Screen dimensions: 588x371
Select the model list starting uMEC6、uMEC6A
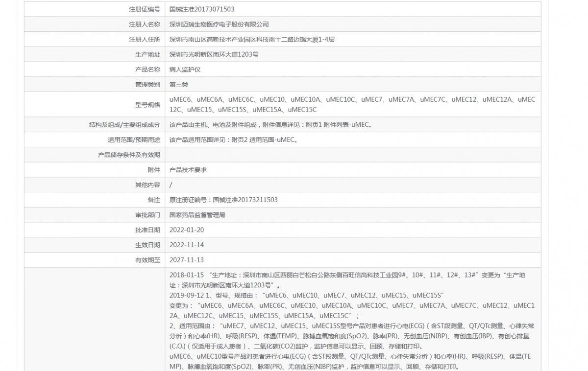[352, 104]
